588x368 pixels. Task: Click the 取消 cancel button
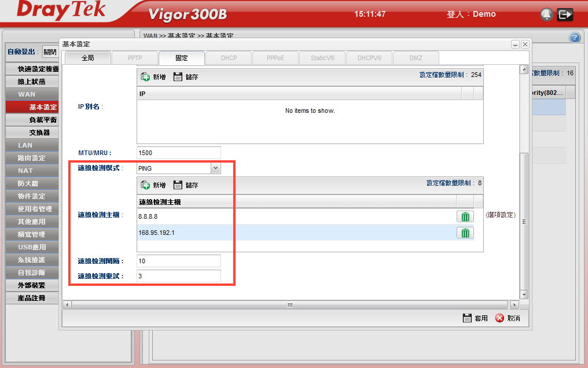[508, 318]
